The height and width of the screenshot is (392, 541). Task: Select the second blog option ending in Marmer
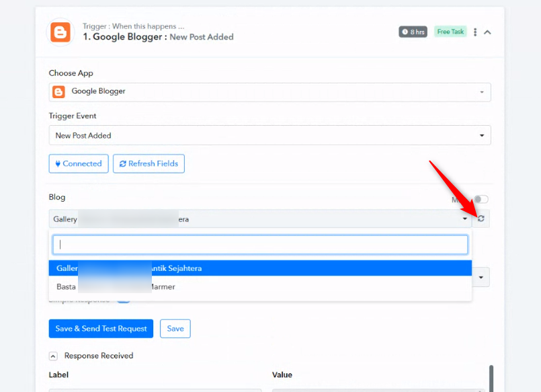260,286
